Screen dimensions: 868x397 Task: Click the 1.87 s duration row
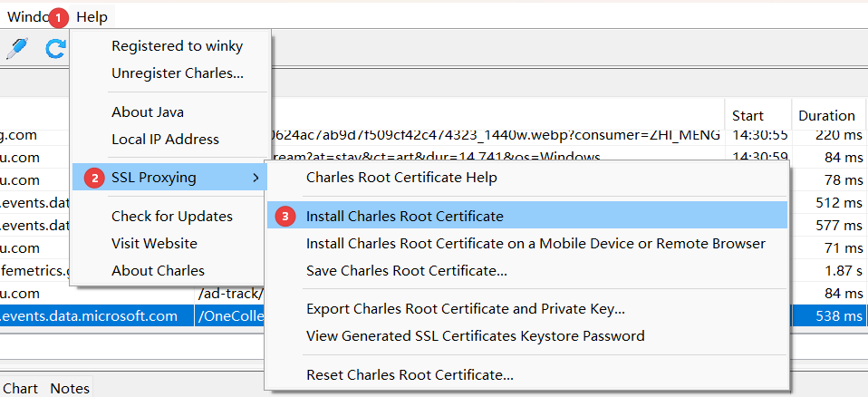coord(844,271)
